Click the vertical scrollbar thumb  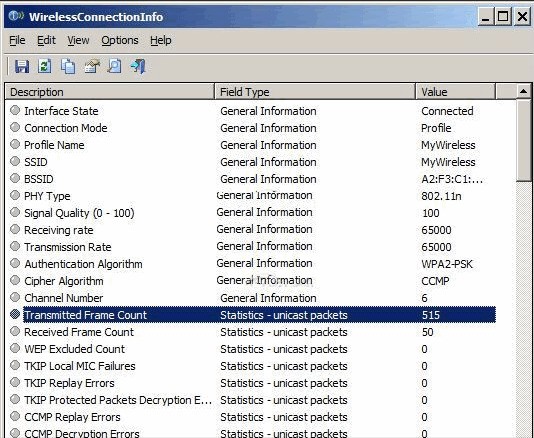(523, 140)
